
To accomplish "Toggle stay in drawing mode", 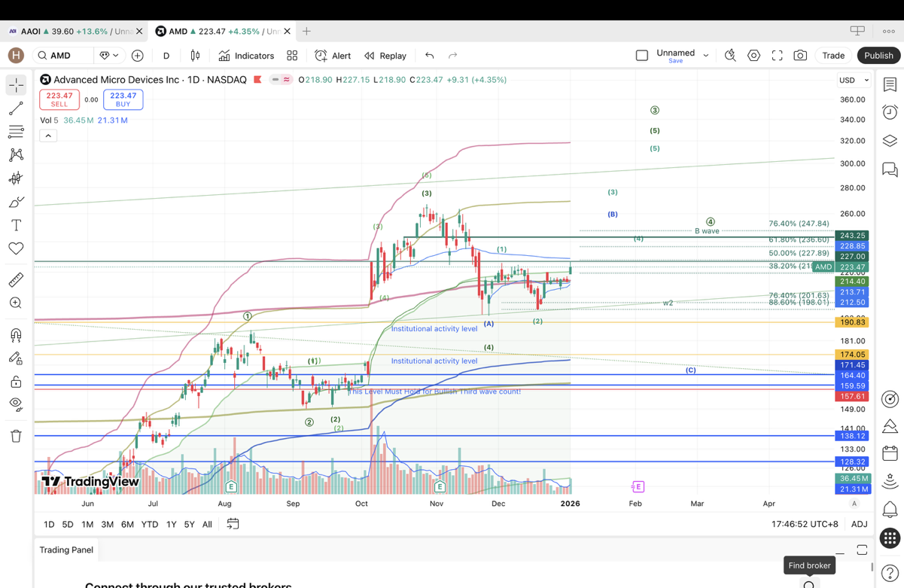I will coord(16,358).
